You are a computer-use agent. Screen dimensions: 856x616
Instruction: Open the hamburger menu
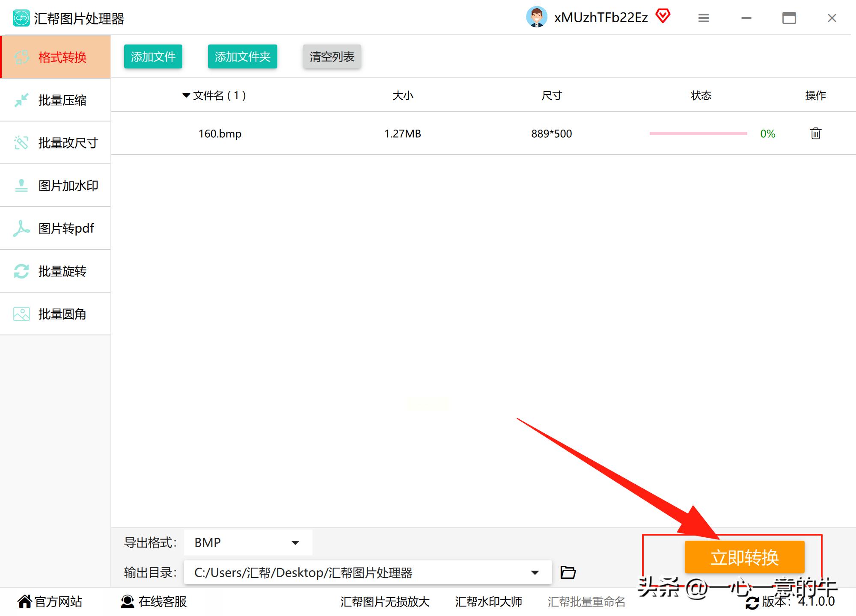[x=704, y=18]
